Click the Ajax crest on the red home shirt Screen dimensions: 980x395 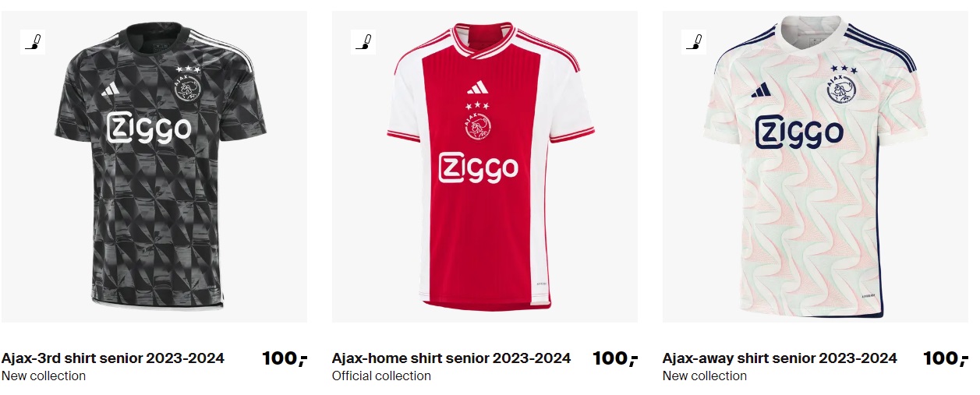click(x=478, y=124)
